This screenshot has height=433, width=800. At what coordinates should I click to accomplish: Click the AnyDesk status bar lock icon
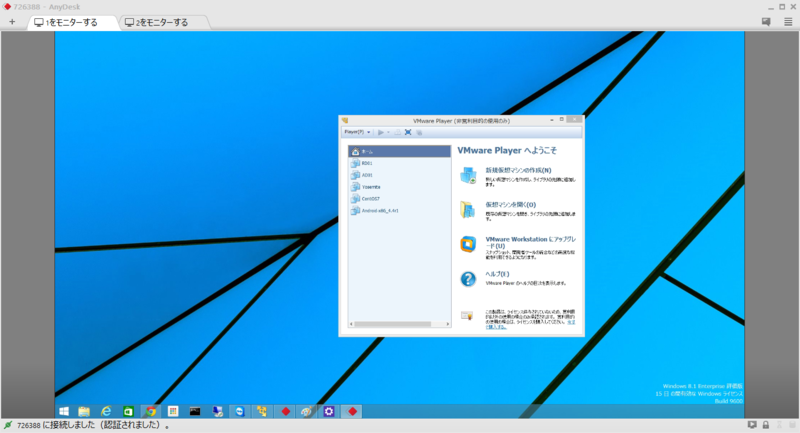pos(766,425)
